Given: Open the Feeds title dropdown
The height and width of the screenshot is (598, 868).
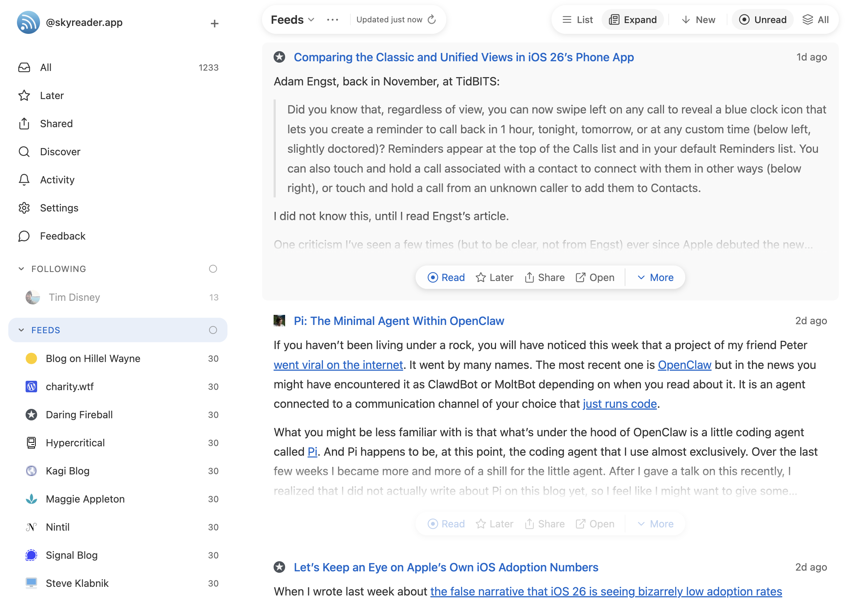Looking at the screenshot, I should [292, 19].
